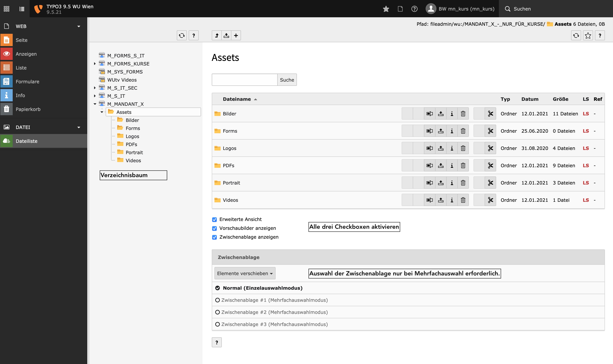Focus the global Suchen search field

click(556, 9)
